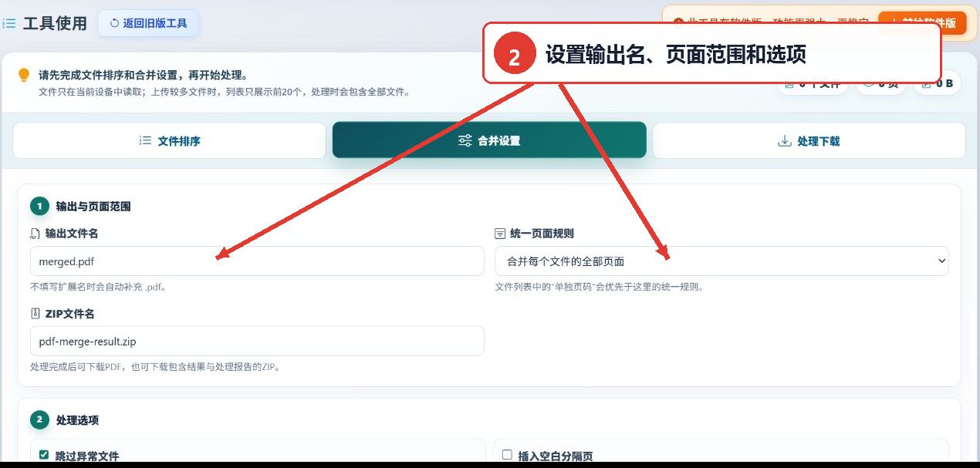Viewport: 980px width, 468px height.
Task: Click the step 2 badge 处理选项
Action: [39, 419]
